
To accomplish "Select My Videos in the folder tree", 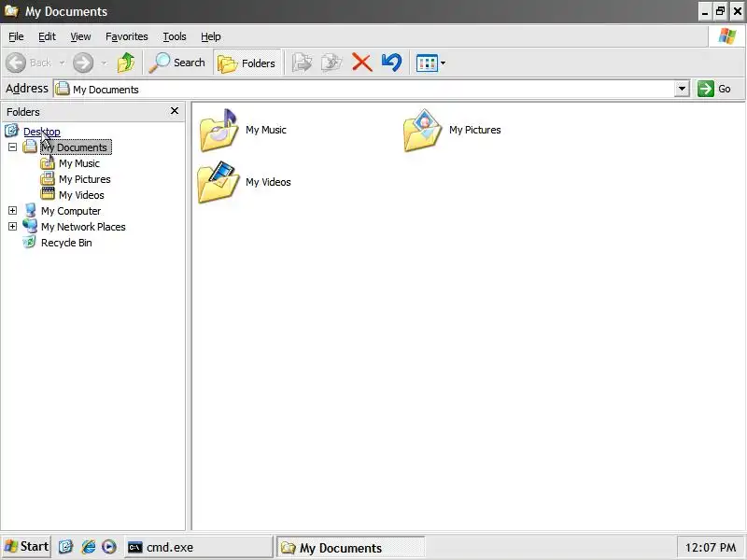I will [81, 195].
